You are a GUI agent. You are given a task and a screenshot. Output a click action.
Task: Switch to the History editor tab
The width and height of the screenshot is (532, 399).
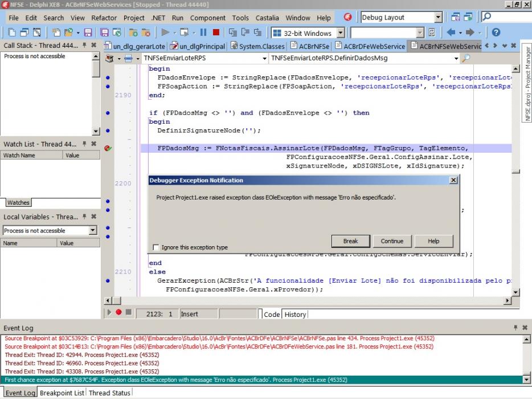pos(295,315)
